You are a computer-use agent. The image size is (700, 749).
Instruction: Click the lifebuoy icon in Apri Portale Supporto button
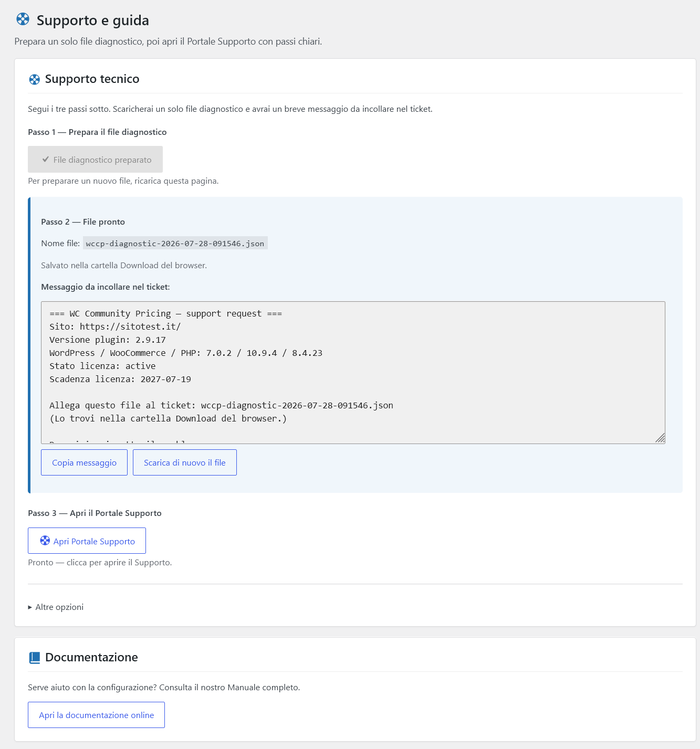pyautogui.click(x=45, y=541)
